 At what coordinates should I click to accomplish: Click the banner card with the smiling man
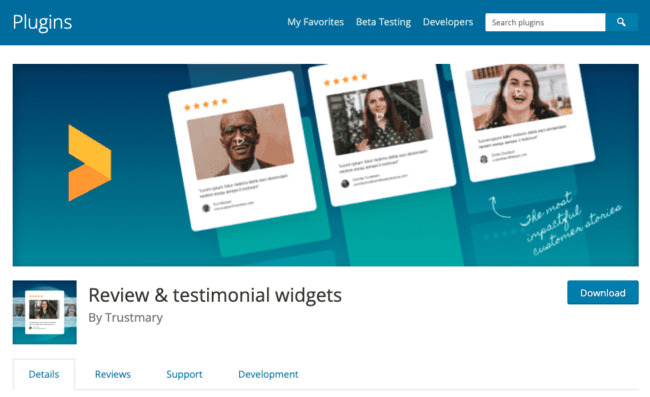pyautogui.click(x=242, y=151)
